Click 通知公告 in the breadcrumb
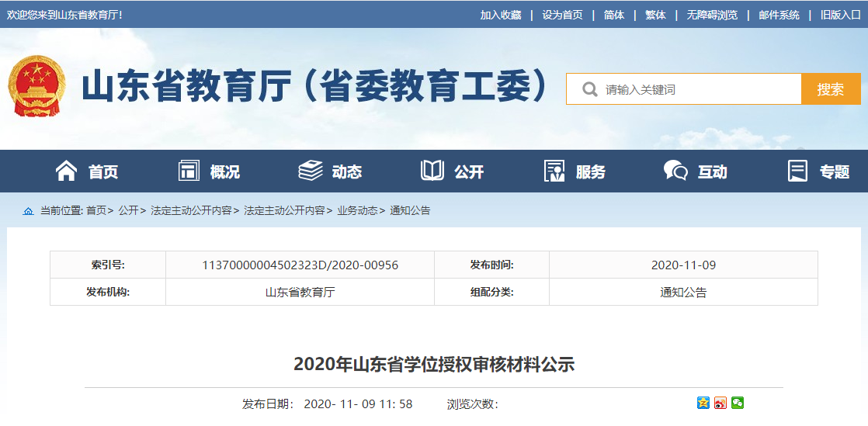The width and height of the screenshot is (868, 426). [410, 211]
